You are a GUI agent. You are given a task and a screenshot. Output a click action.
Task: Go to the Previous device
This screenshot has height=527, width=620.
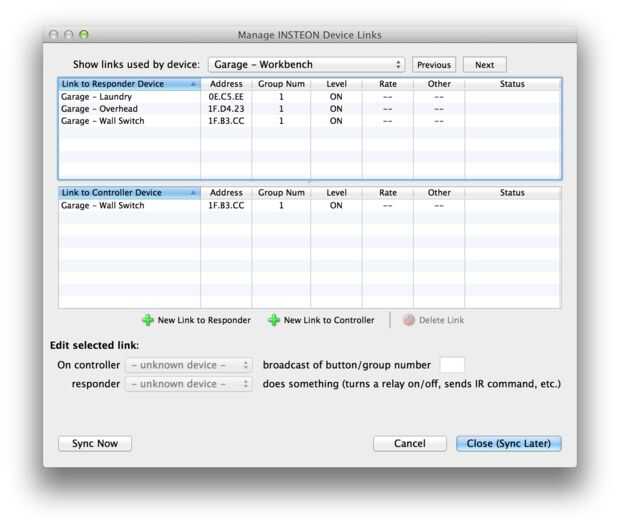click(x=434, y=65)
